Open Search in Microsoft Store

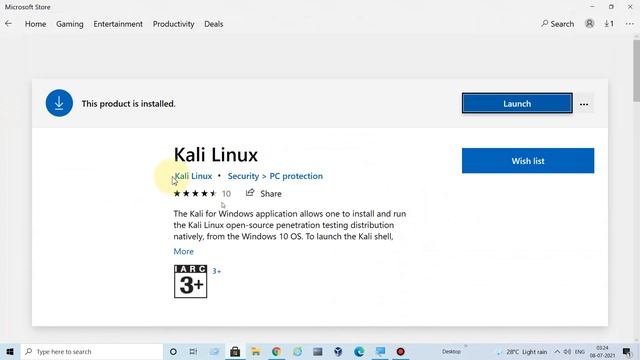(558, 24)
